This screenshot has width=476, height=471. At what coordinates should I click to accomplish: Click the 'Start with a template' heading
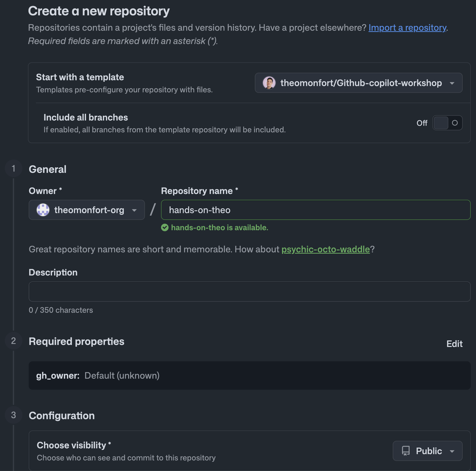(80, 77)
